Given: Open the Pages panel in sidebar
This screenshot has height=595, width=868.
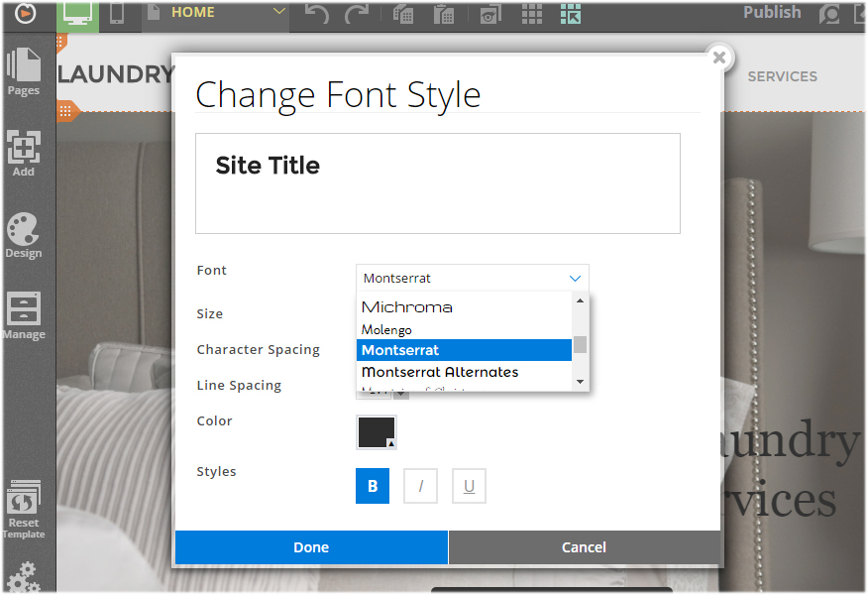Looking at the screenshot, I should [x=24, y=70].
